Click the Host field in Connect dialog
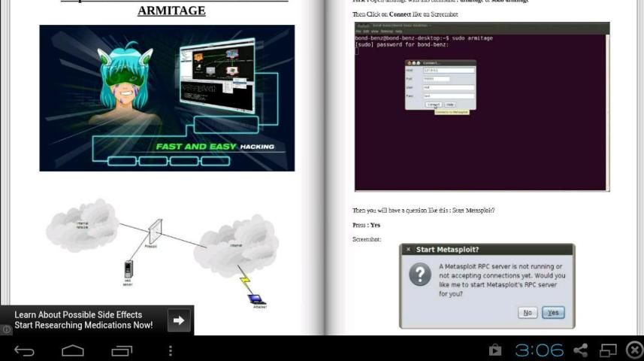This screenshot has height=361, width=644. click(x=447, y=71)
